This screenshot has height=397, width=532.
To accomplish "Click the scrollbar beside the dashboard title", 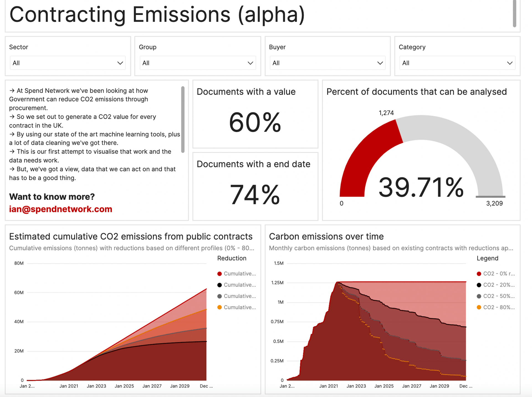I will pyautogui.click(x=515, y=13).
